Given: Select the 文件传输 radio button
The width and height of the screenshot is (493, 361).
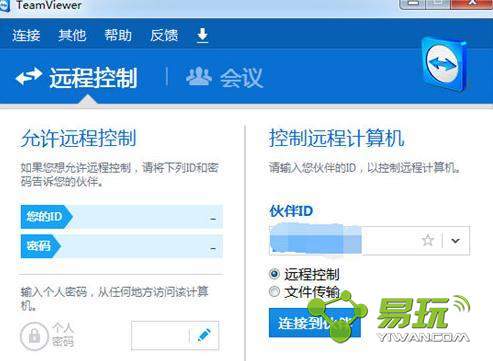Looking at the screenshot, I should click(x=274, y=292).
